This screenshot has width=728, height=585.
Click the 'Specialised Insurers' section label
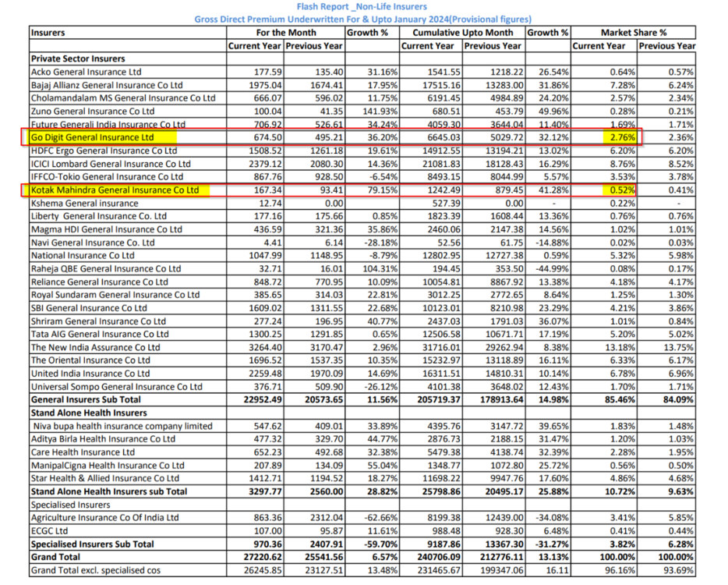coord(71,505)
